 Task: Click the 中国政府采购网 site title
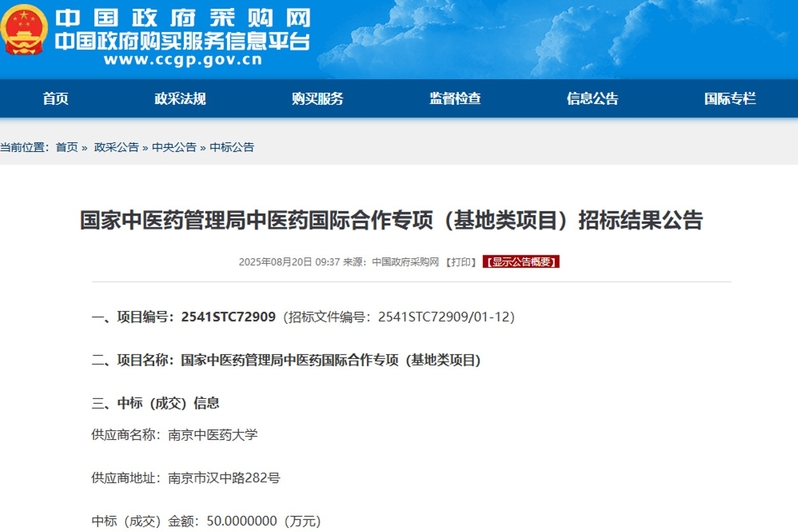point(181,17)
